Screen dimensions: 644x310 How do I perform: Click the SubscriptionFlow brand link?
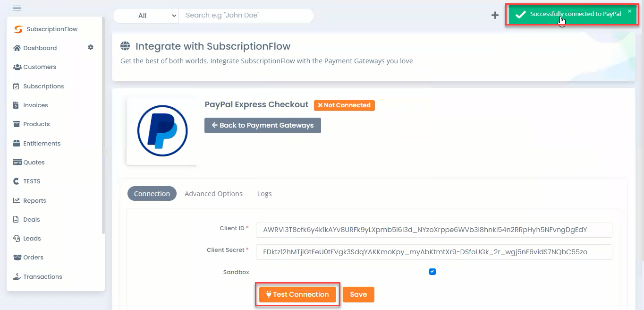[x=52, y=29]
